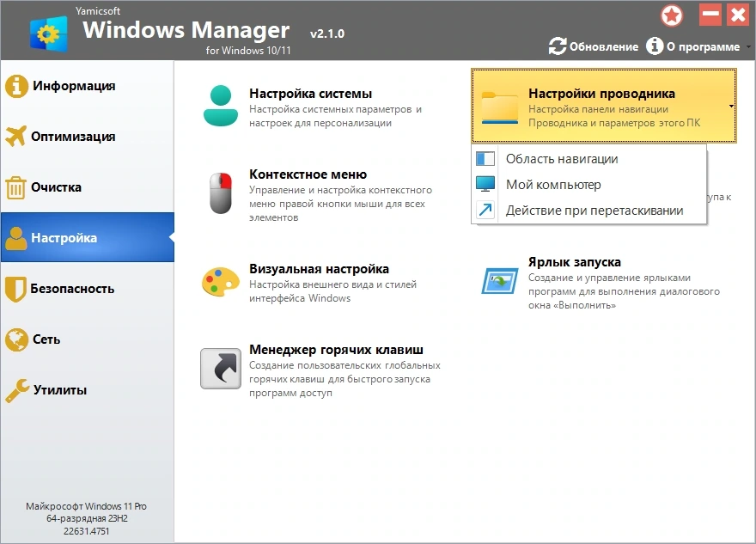Go to the Безопасность sidebar tab
756x544 pixels.
[88, 289]
